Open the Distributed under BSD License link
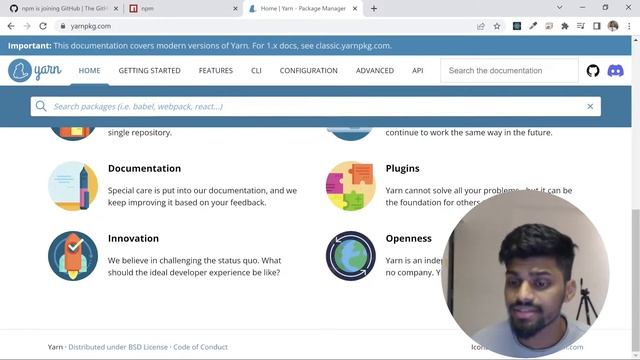 click(x=118, y=347)
